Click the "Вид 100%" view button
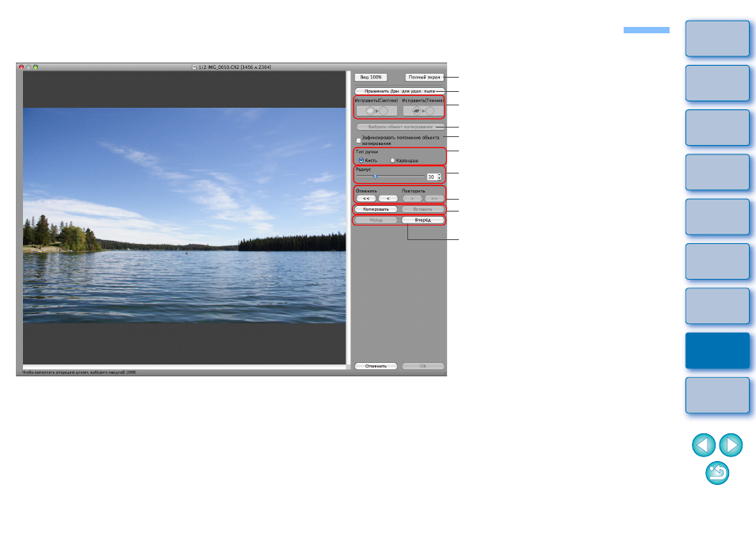The image size is (756, 534). (371, 77)
